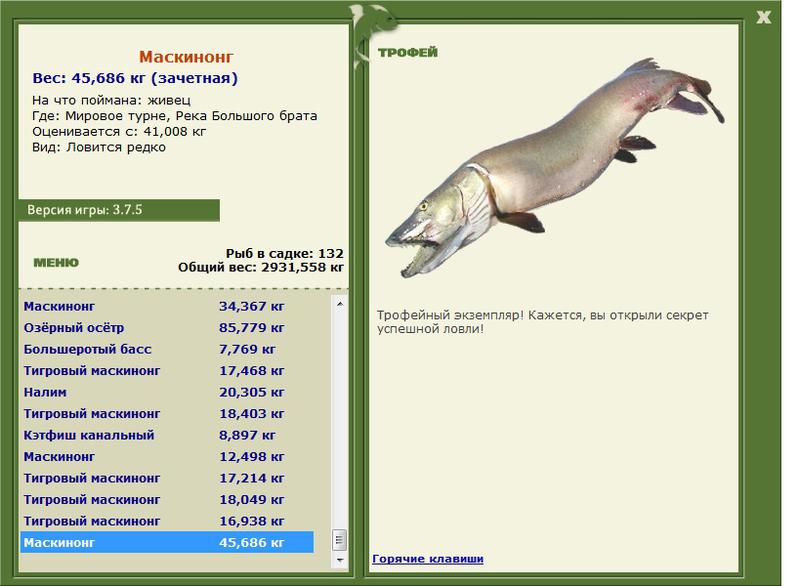This screenshot has height=586, width=800.
Task: Select Большеротый басс 7,769 кг entry
Action: pyautogui.click(x=167, y=349)
